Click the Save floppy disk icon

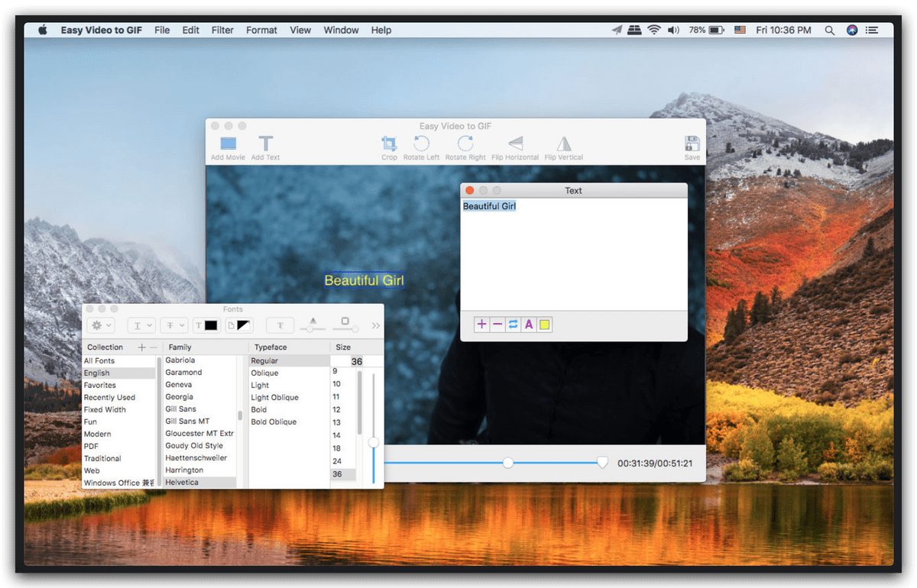point(692,144)
